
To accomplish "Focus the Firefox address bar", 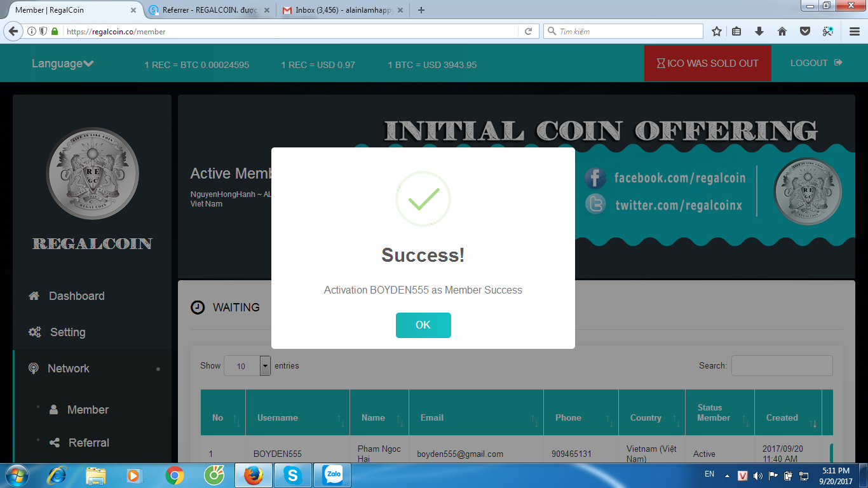I will tap(291, 31).
